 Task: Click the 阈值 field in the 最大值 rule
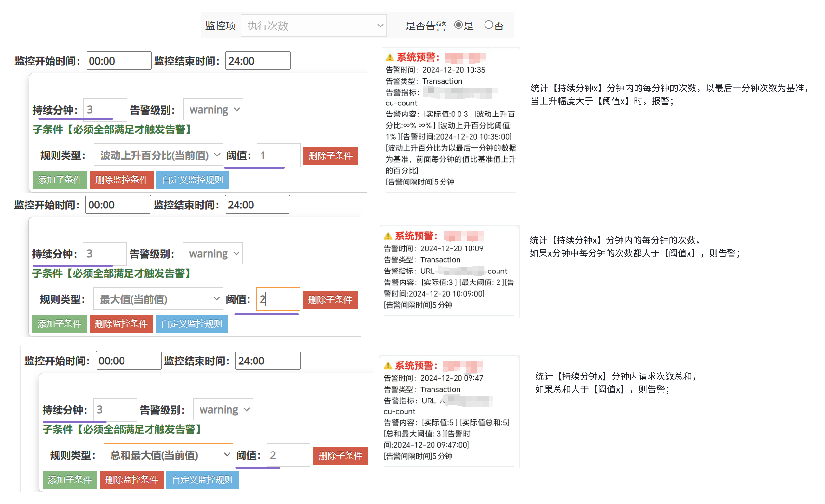(x=278, y=299)
